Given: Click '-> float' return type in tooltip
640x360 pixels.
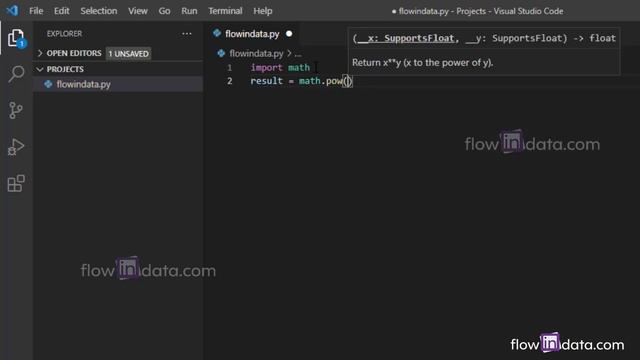Looking at the screenshot, I should pyautogui.click(x=594, y=38).
